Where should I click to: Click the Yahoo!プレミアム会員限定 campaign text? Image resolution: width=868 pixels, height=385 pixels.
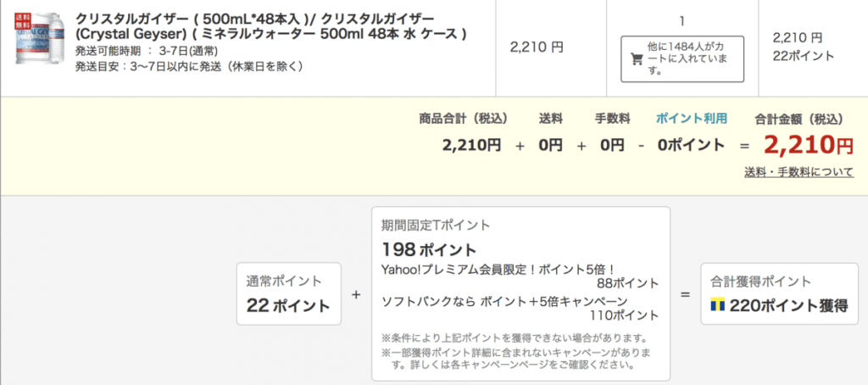[x=498, y=269]
